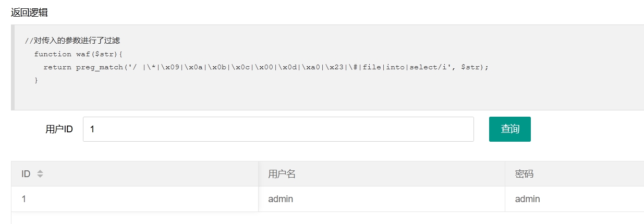Click the function waf($str) code line
The image size is (644, 224).
[78, 54]
